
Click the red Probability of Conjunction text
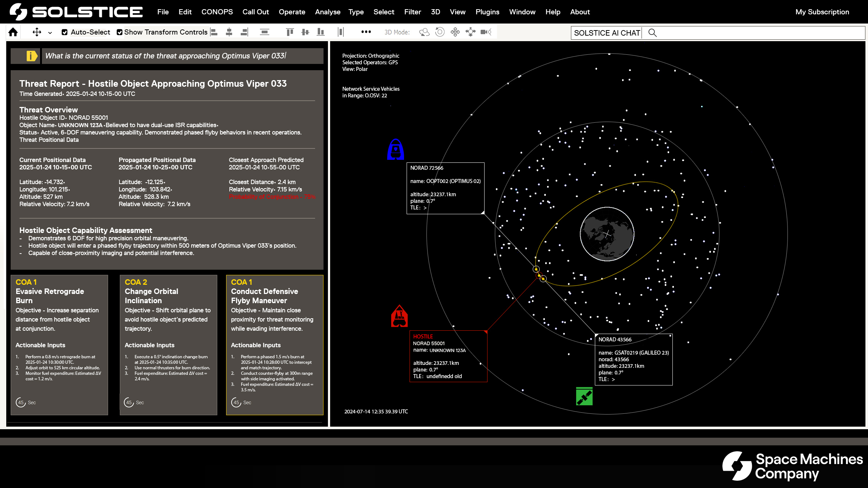[x=272, y=197]
